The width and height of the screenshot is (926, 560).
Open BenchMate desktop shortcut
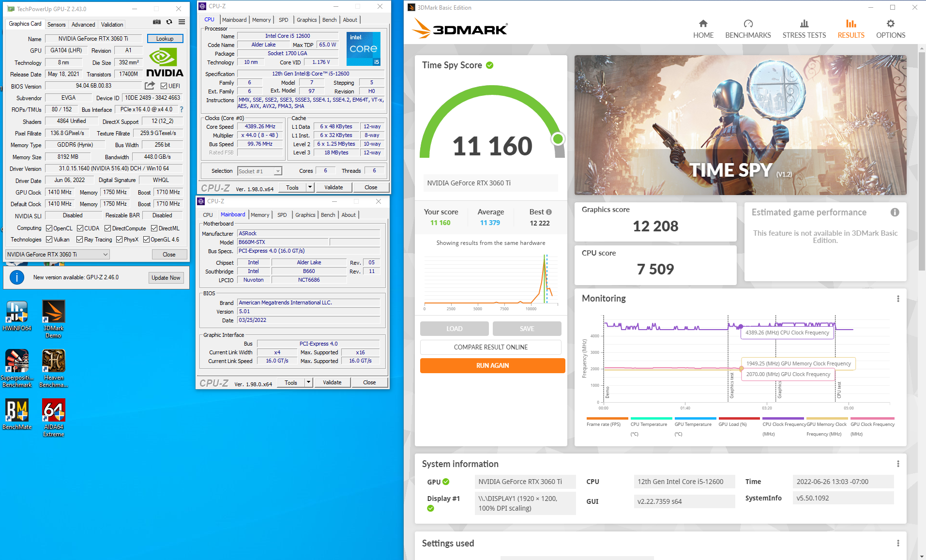click(x=17, y=414)
